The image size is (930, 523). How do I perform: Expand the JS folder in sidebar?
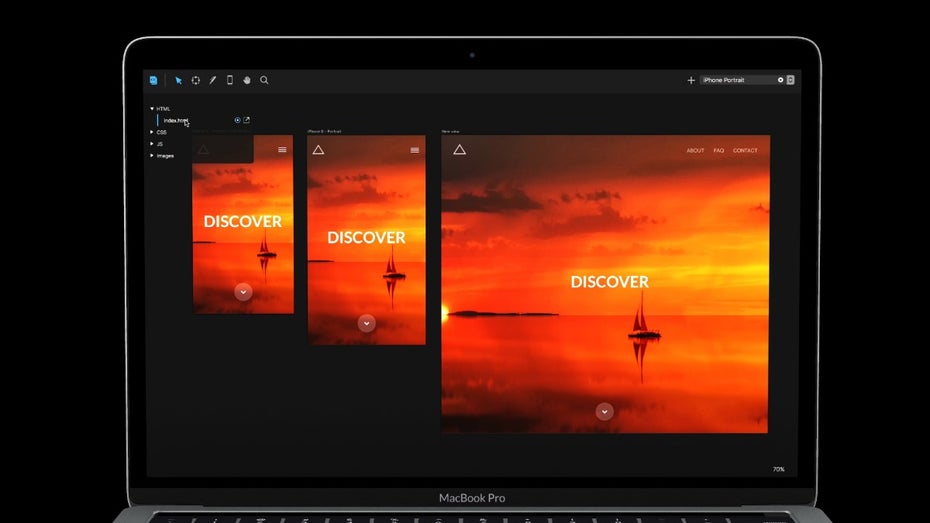pyautogui.click(x=152, y=144)
